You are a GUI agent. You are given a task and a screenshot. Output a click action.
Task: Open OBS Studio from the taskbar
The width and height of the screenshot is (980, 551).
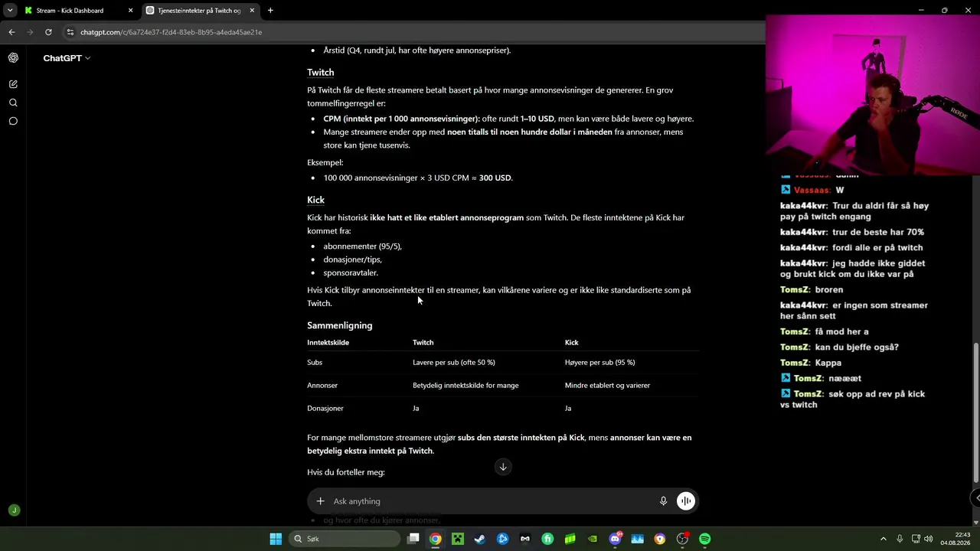(682, 539)
